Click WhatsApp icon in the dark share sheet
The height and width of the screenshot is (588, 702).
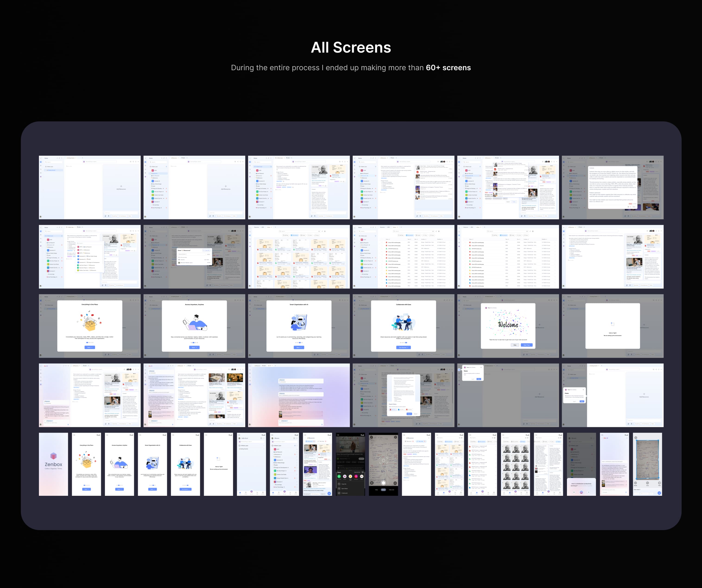[339, 476]
